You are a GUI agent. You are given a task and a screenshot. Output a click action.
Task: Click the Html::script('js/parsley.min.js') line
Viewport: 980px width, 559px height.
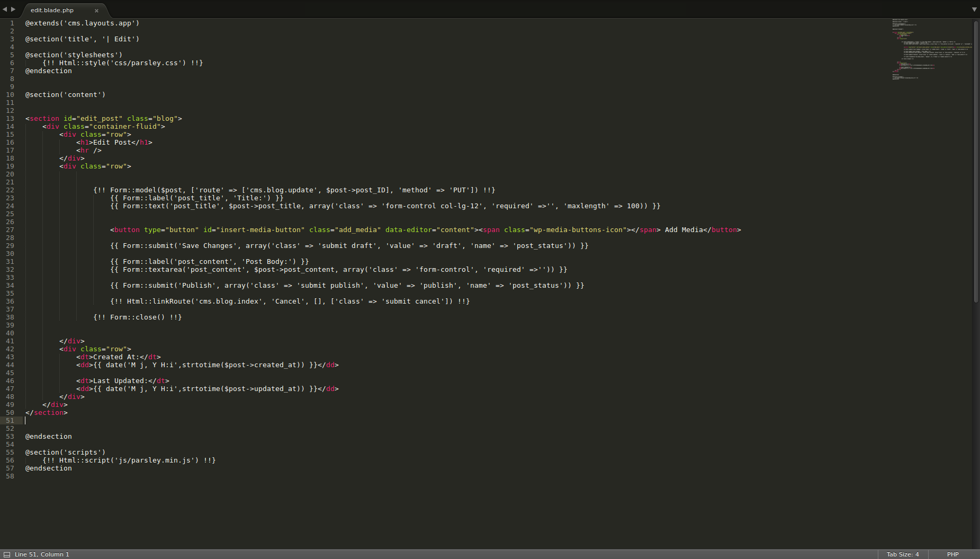coord(129,460)
